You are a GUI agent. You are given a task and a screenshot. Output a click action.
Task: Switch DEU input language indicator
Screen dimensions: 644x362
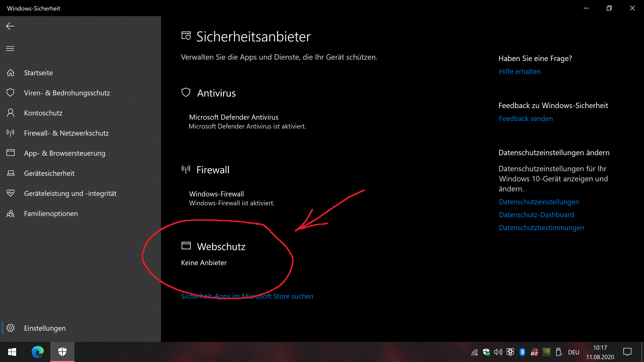[574, 352]
